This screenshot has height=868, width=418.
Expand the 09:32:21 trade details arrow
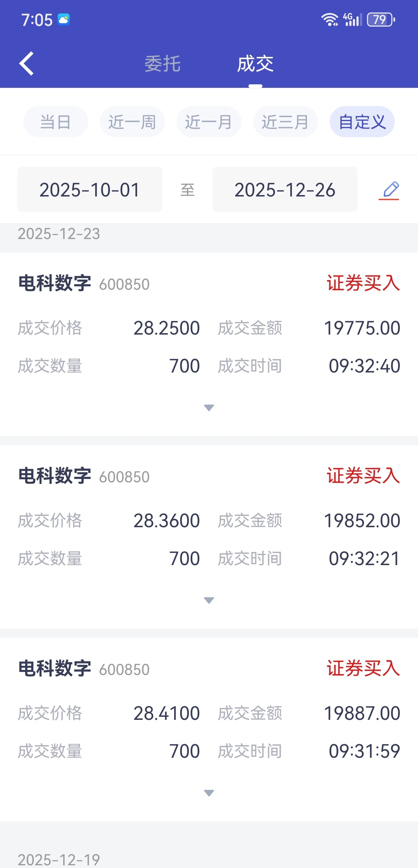tap(209, 600)
